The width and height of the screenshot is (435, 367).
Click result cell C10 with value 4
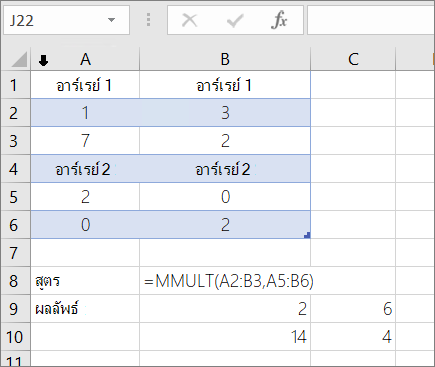click(353, 337)
